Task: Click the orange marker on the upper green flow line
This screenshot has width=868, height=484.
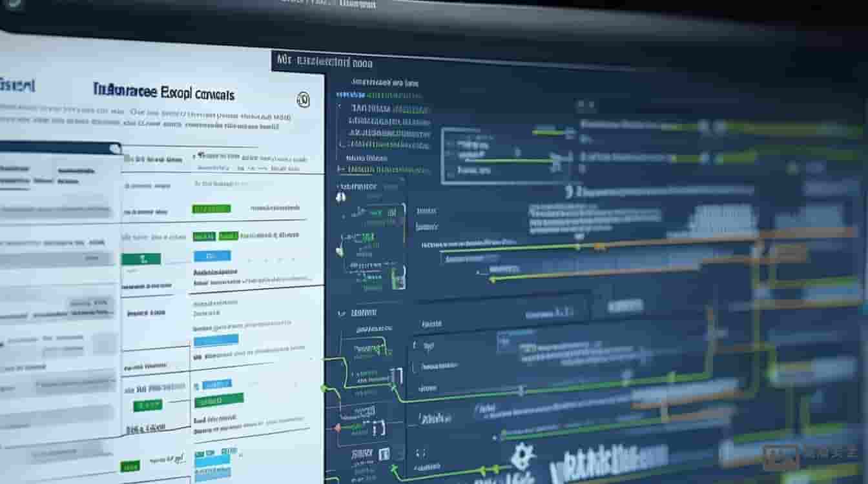Action: (598, 246)
